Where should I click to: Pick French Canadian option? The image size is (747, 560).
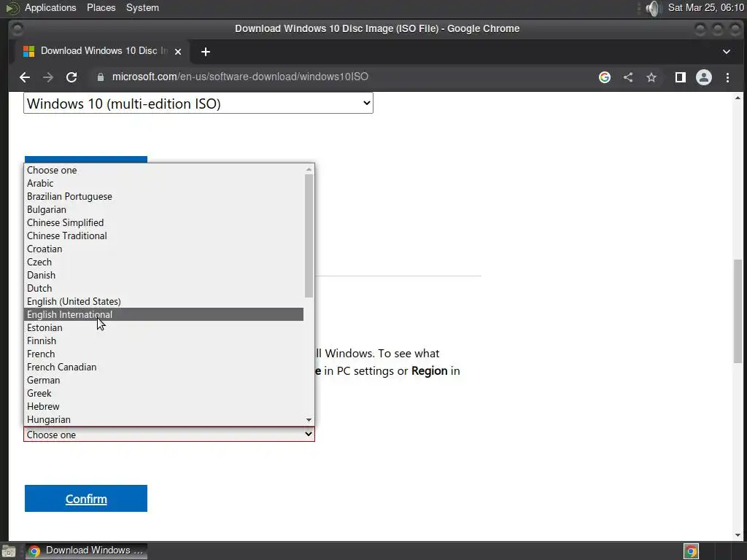click(163, 367)
